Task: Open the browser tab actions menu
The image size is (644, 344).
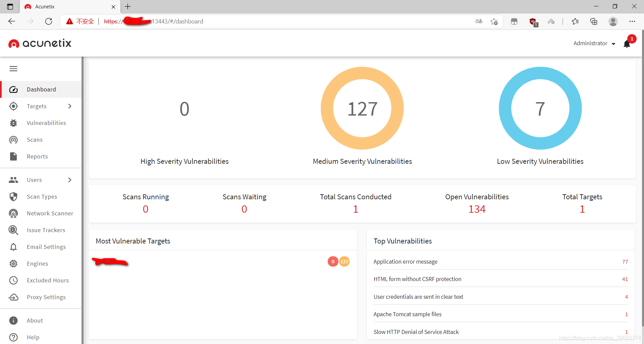Action: tap(10, 7)
